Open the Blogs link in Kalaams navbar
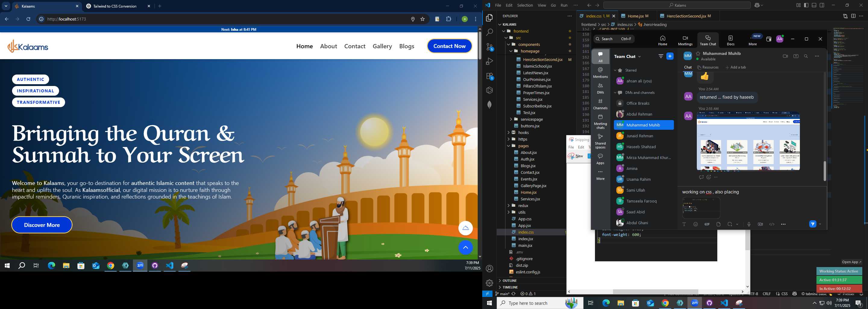 click(x=407, y=46)
